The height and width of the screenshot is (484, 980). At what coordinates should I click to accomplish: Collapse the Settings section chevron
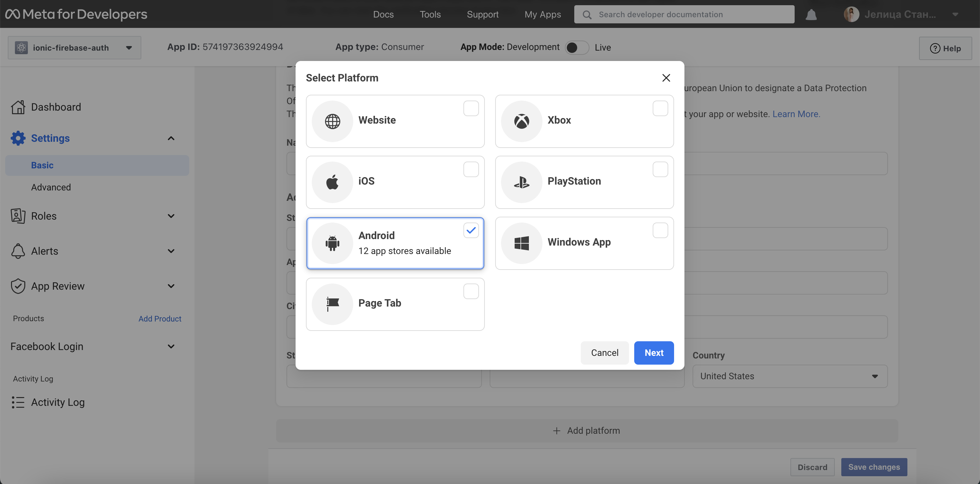(x=171, y=138)
